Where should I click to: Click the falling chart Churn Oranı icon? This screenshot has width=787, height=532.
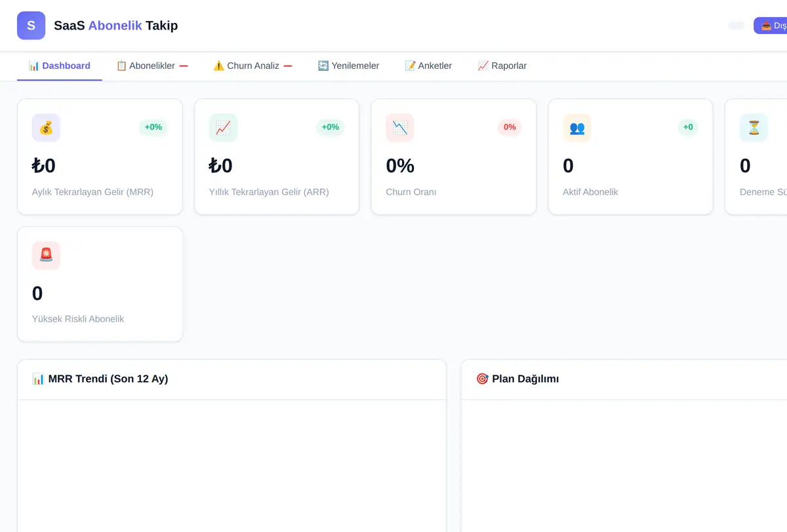pyautogui.click(x=400, y=128)
